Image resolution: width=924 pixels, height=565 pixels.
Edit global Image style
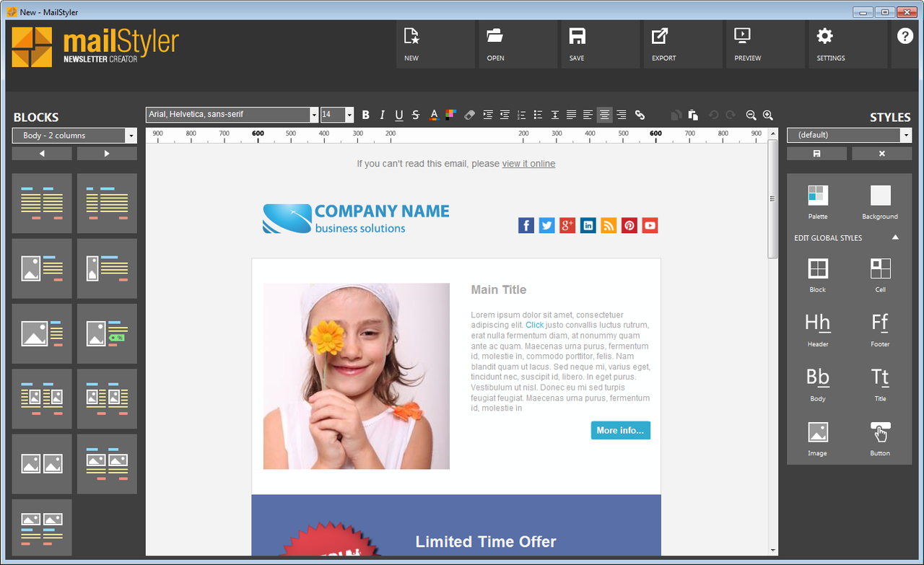click(x=818, y=439)
